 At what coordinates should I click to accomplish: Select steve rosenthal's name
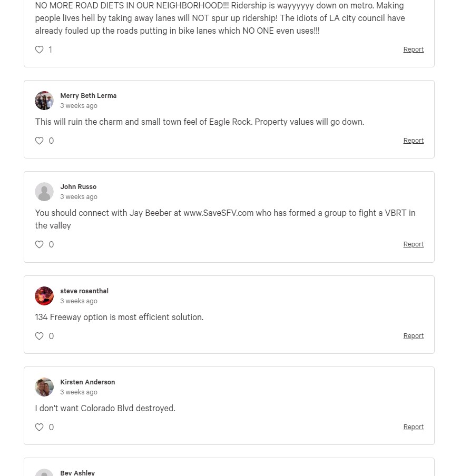84,291
